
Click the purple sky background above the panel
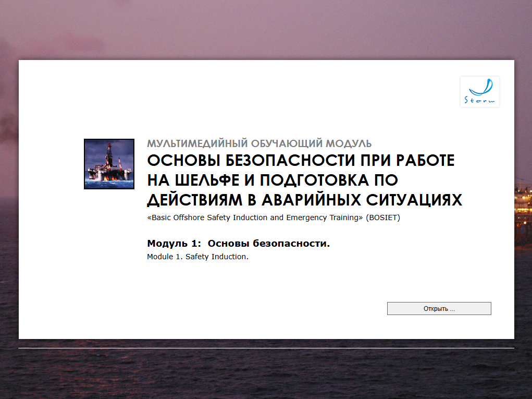click(266, 29)
